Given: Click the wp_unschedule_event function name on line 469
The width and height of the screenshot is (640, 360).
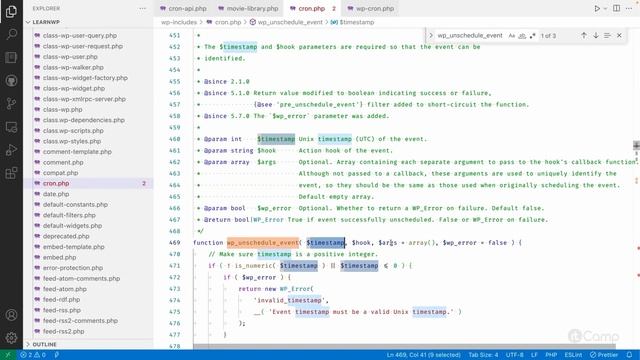Looking at the screenshot, I should [262, 243].
